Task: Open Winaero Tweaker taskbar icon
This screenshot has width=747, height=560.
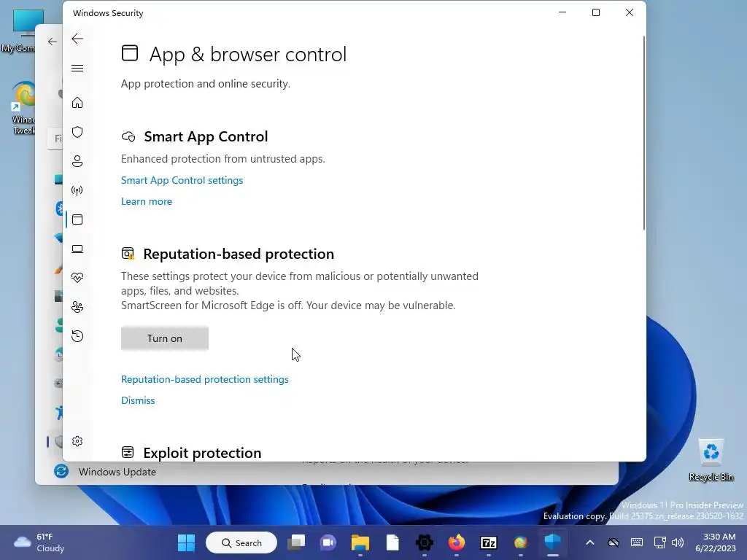Action: click(521, 542)
